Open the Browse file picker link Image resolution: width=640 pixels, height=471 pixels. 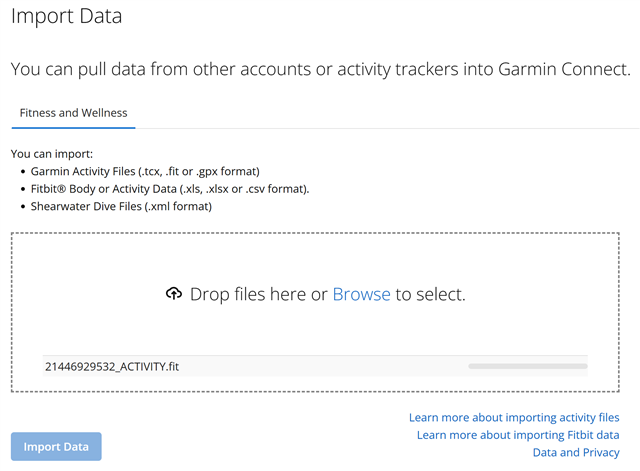[x=361, y=295]
